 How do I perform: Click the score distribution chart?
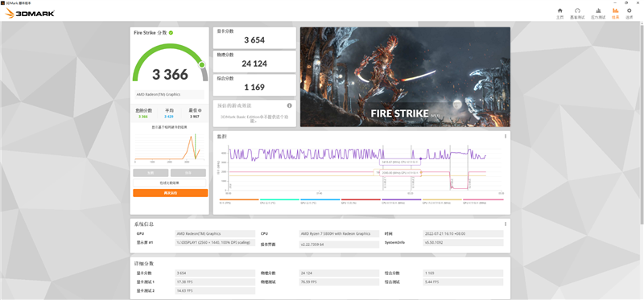[169, 148]
